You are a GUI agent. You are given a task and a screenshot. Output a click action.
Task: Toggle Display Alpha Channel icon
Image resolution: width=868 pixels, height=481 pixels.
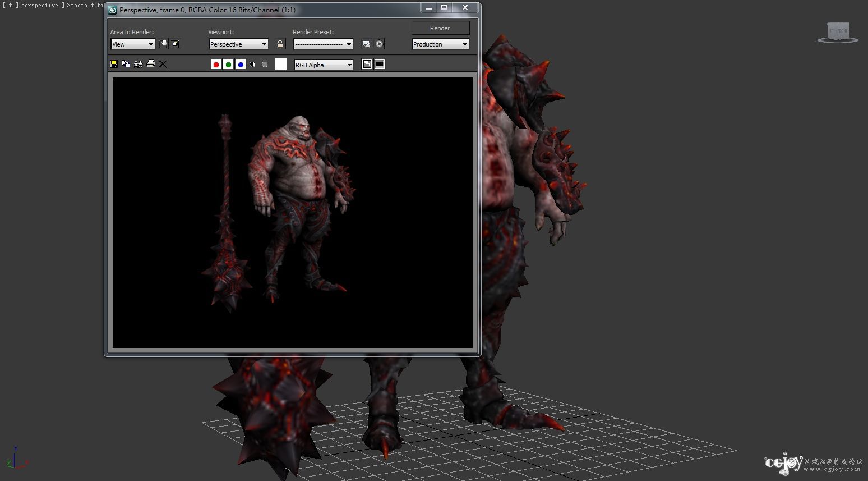coord(253,65)
